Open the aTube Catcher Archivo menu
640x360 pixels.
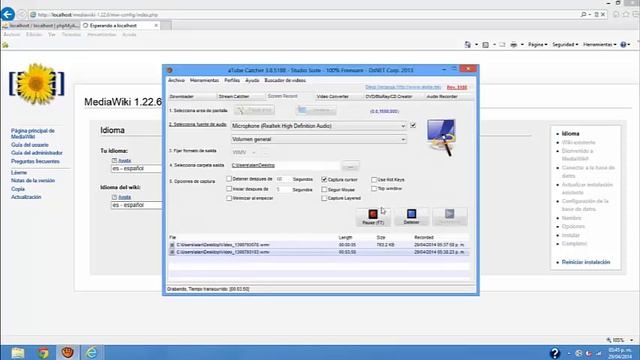point(176,80)
